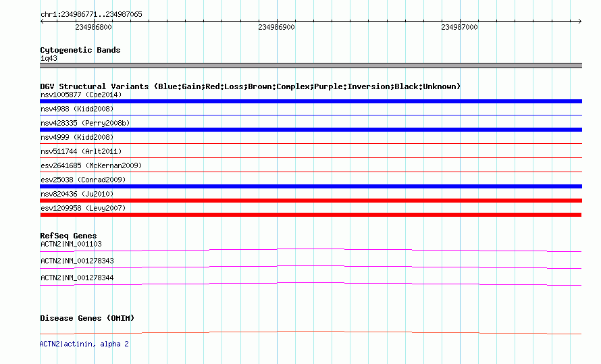Click ruler position 234986900
This screenshot has width=601, height=364.
coord(276,27)
